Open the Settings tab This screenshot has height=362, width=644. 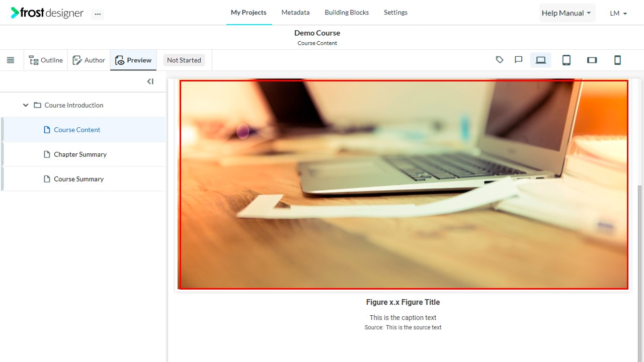point(395,13)
